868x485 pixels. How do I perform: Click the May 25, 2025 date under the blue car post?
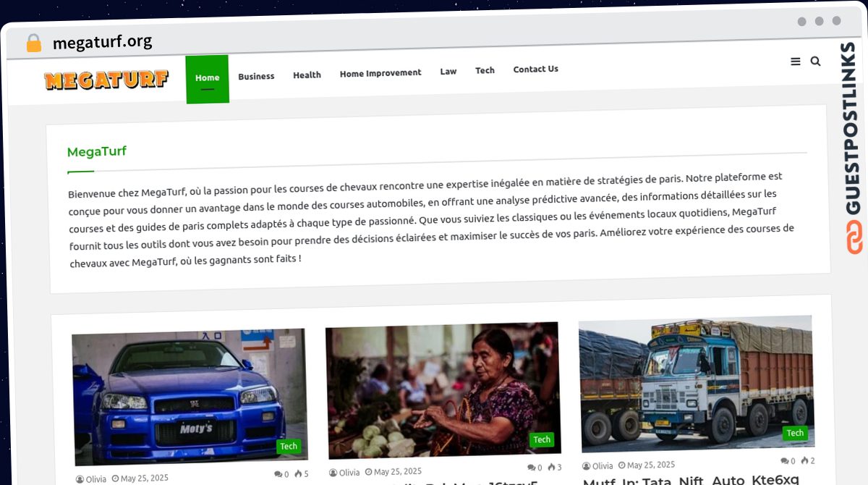pos(144,478)
